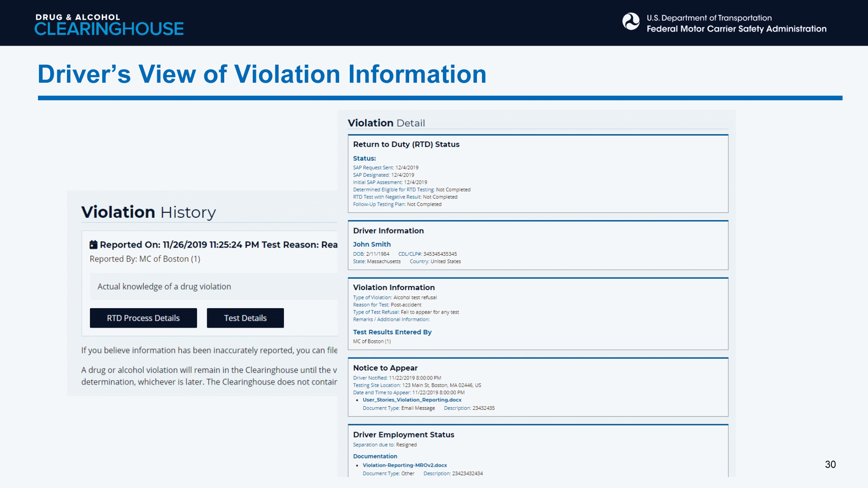Screen dimensions: 868x488
Task: Open User_Stories_Violation_Reporting.docx document link
Action: (412, 400)
